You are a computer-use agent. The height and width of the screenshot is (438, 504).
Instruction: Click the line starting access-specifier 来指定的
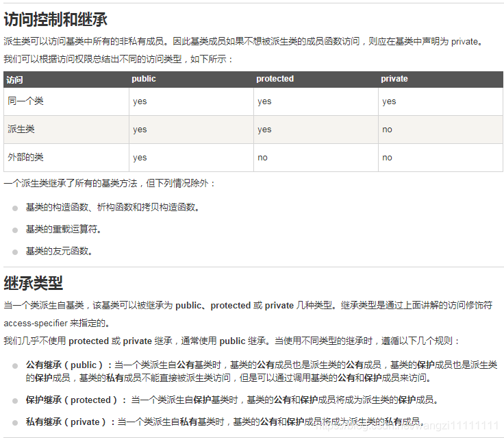tap(57, 323)
